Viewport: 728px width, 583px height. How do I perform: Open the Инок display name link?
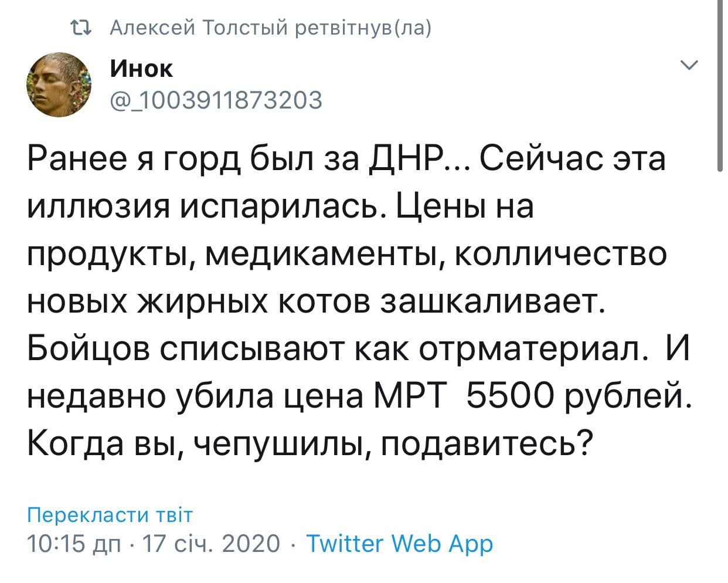click(141, 69)
